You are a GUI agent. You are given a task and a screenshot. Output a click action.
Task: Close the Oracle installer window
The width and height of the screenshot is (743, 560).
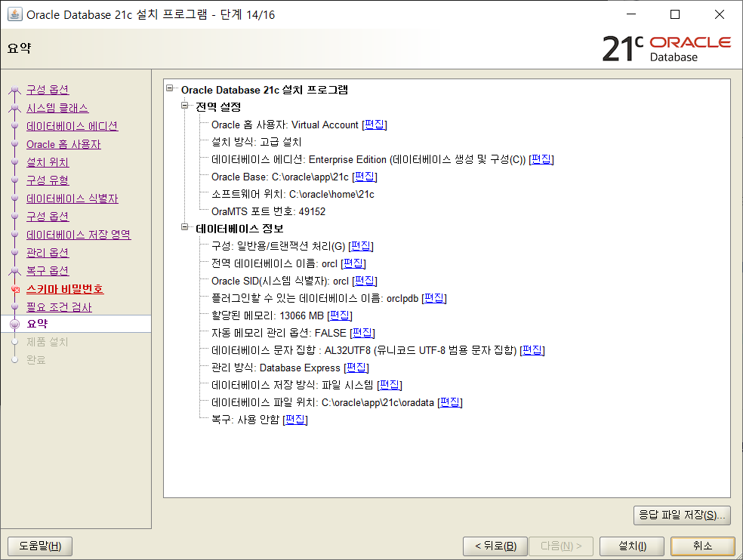pos(720,14)
